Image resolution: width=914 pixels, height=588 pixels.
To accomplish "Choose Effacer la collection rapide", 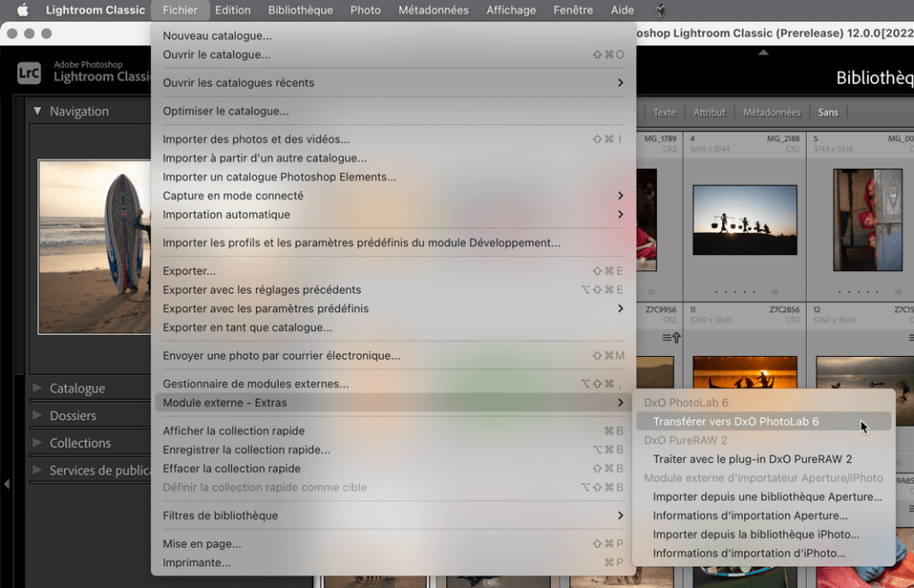I will 393,468.
